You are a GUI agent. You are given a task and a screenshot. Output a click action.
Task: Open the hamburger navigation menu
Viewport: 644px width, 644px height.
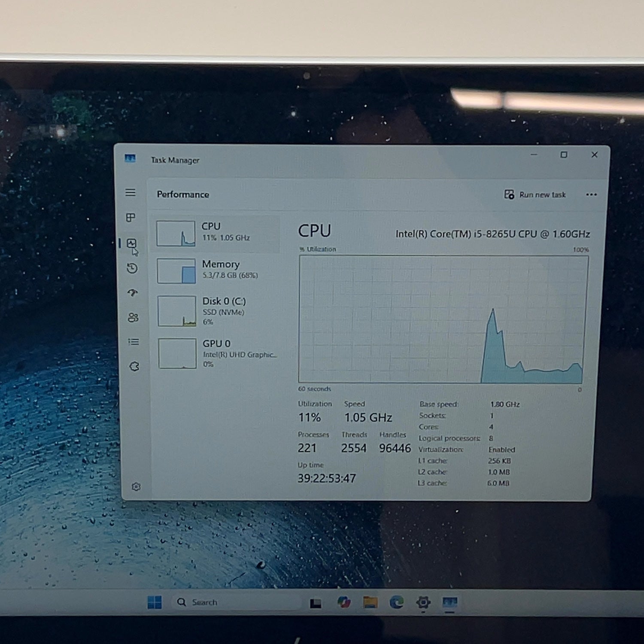131,192
